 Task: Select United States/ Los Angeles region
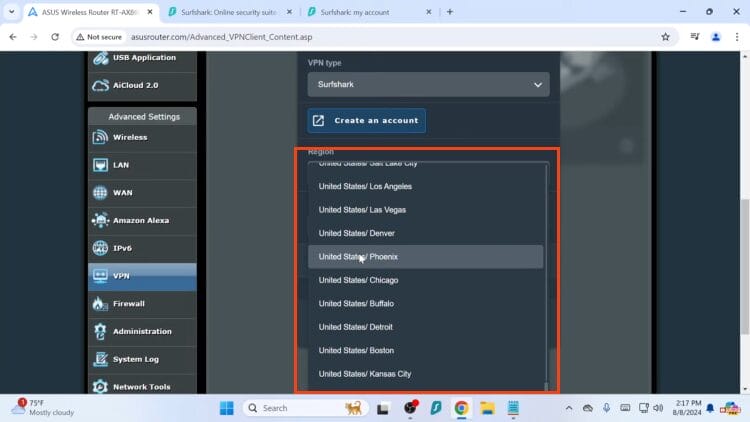coord(425,186)
